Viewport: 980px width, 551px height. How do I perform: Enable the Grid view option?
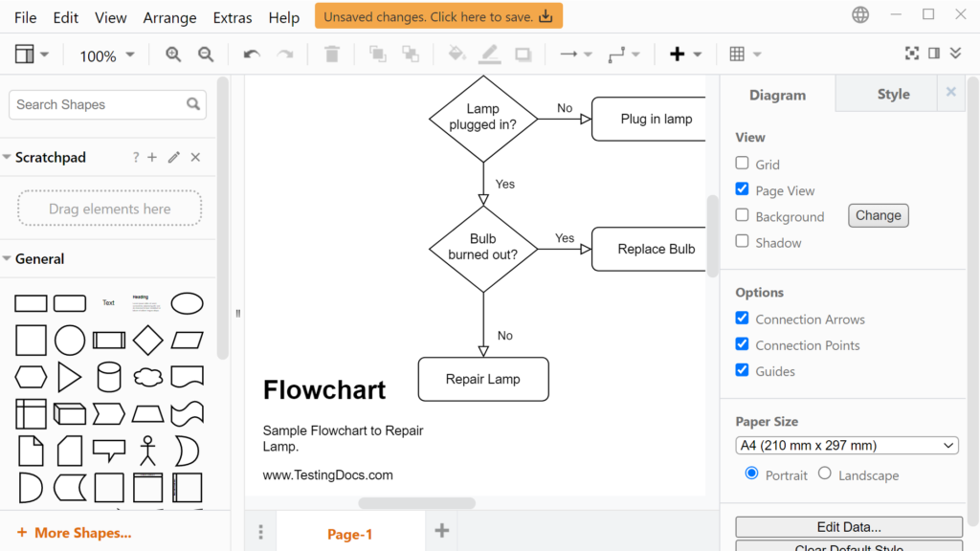tap(742, 164)
